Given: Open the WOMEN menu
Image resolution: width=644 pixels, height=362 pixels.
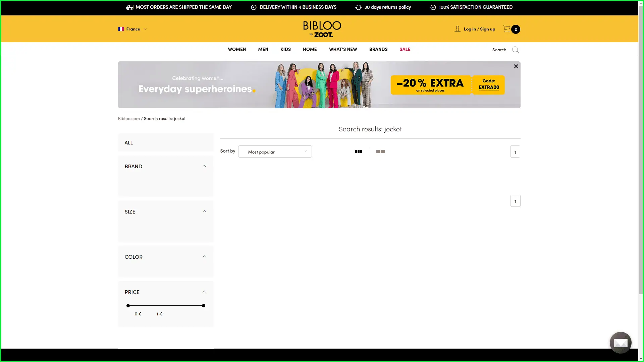Looking at the screenshot, I should tap(237, 49).
